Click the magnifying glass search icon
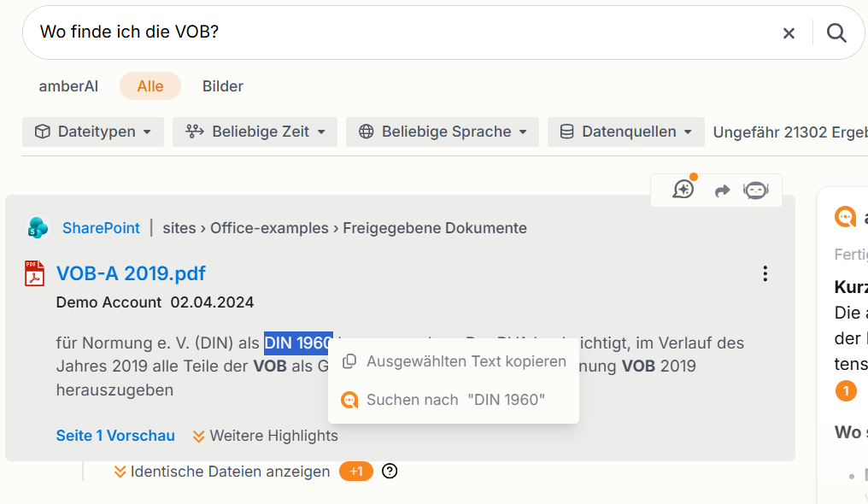 coord(836,33)
